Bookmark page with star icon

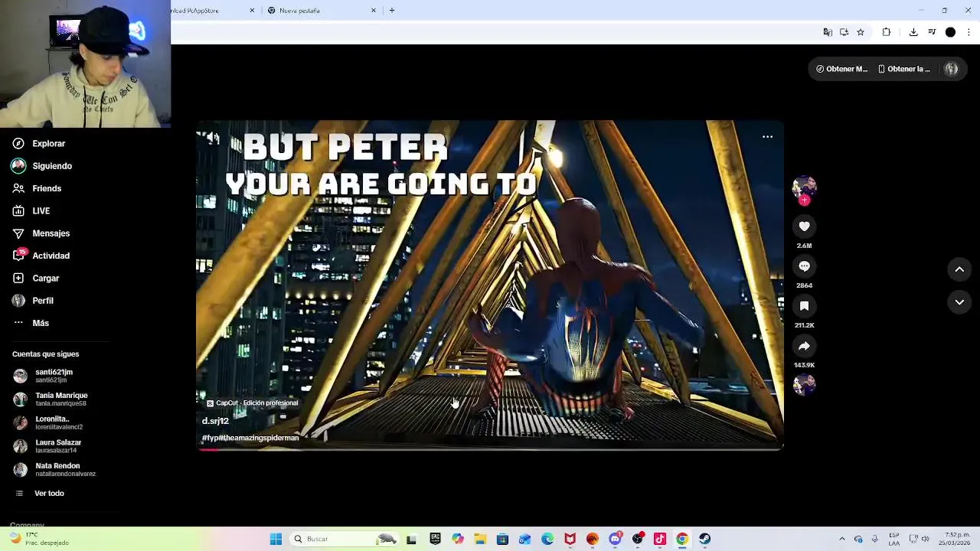pos(861,32)
